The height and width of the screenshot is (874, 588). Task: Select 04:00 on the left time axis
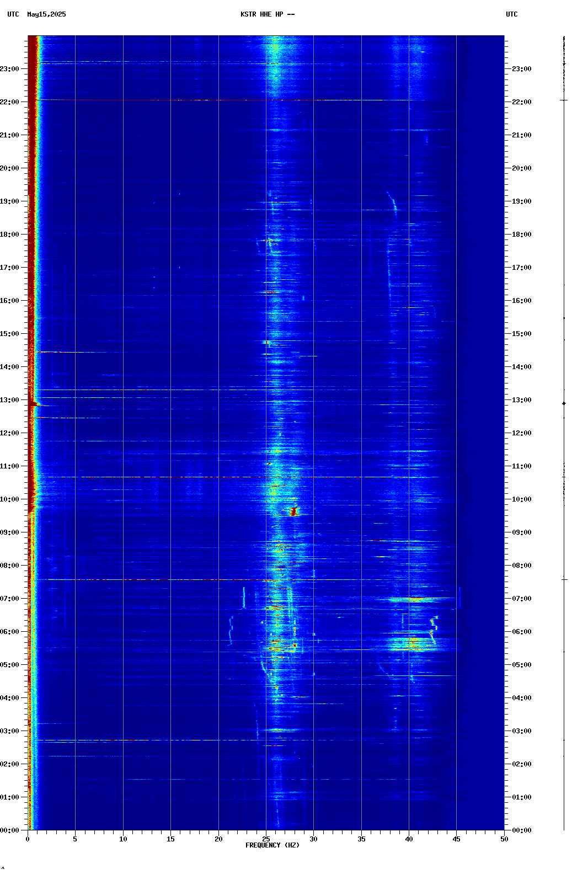9,698
